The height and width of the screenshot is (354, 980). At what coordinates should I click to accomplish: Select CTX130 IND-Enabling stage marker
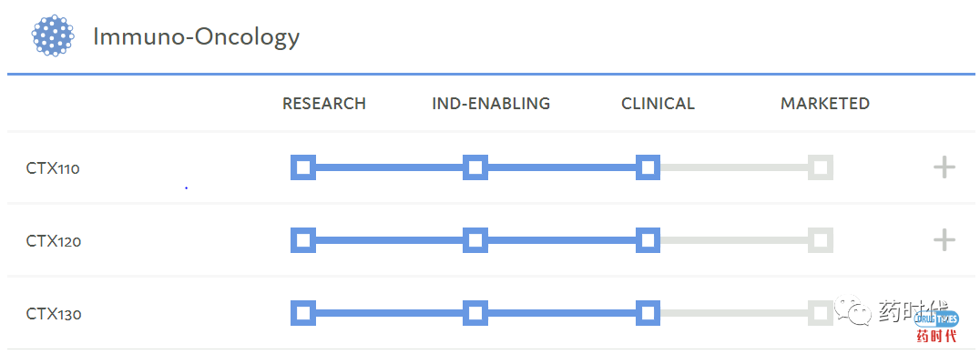pos(475,313)
